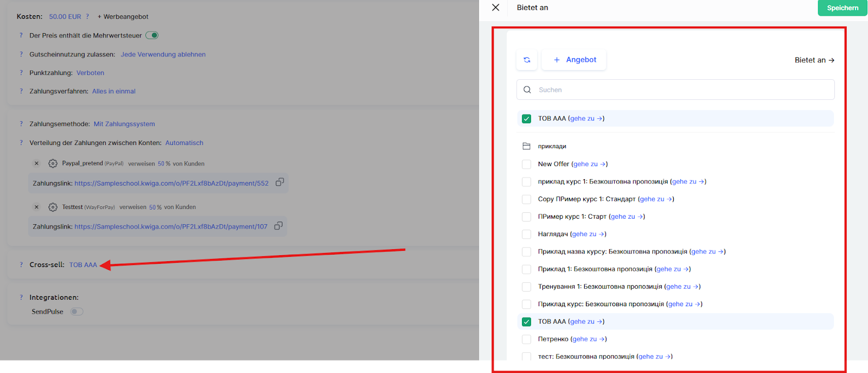The height and width of the screenshot is (373, 868).
Task: Click the 'Bietet an →' link
Action: tap(814, 60)
